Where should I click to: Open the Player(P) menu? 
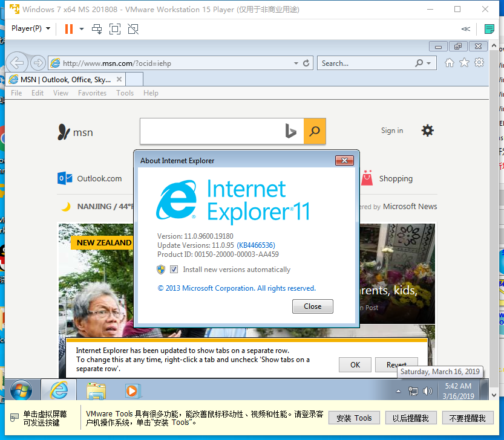(x=31, y=28)
